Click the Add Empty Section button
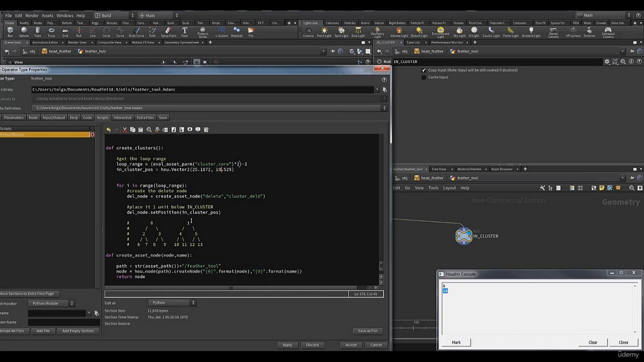Viewport: 644px width, 362px height. (x=78, y=331)
